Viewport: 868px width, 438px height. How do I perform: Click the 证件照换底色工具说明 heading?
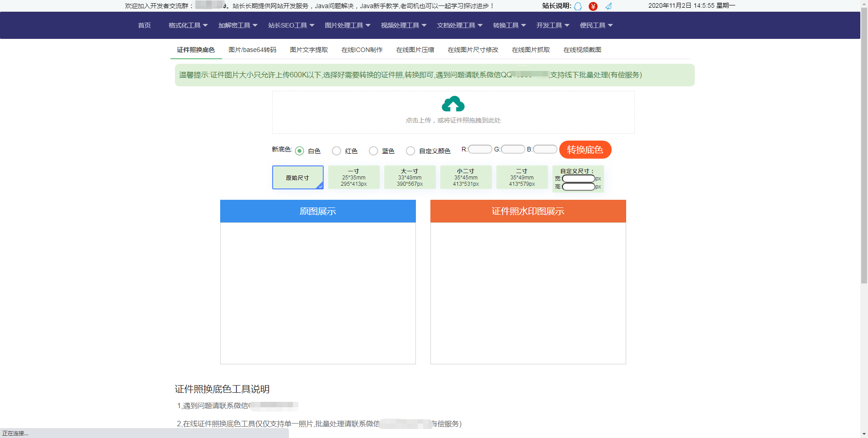pyautogui.click(x=222, y=389)
